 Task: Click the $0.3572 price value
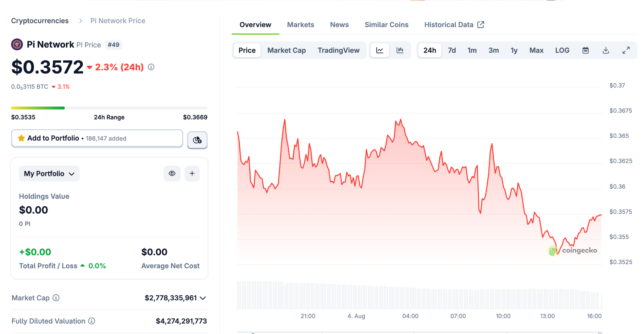[x=47, y=67]
